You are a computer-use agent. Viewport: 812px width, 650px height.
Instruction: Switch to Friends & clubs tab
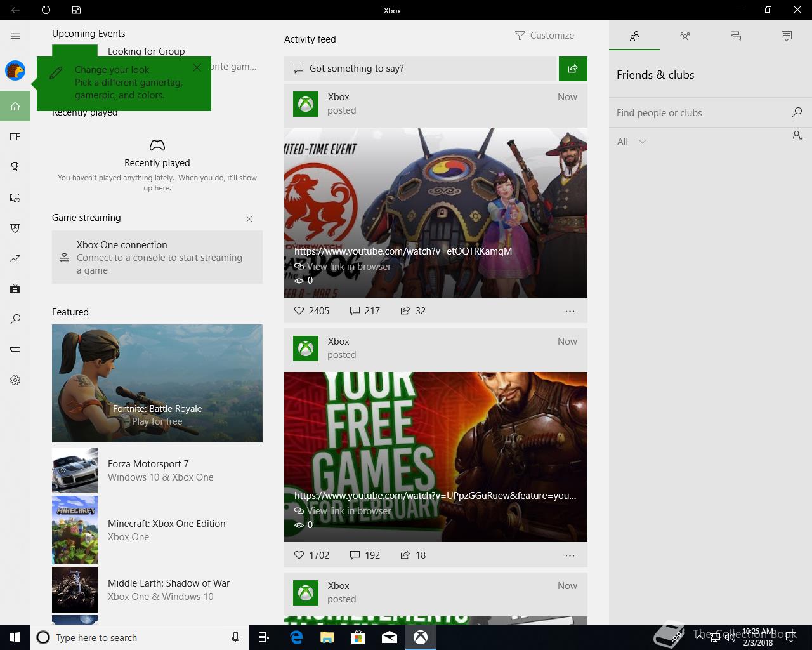[634, 36]
